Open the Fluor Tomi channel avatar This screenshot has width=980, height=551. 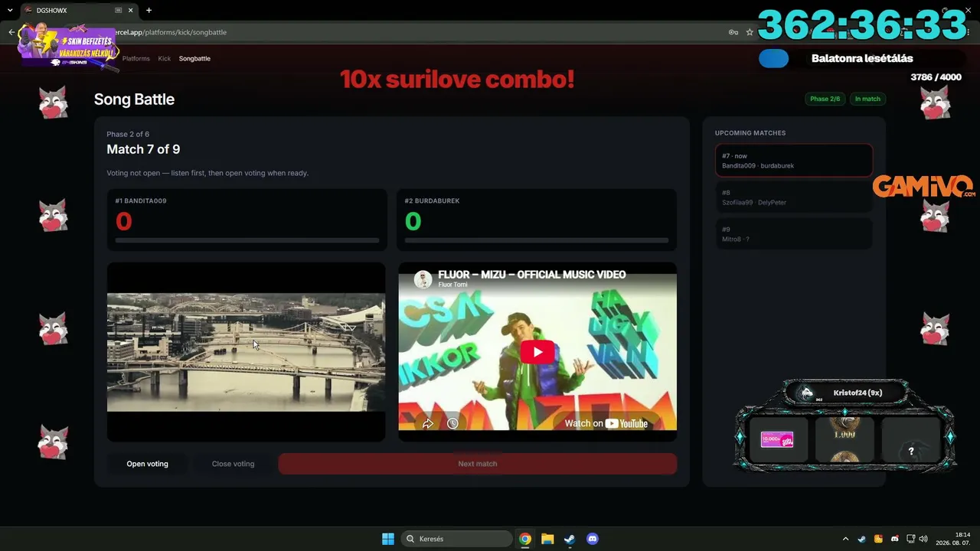pyautogui.click(x=423, y=279)
